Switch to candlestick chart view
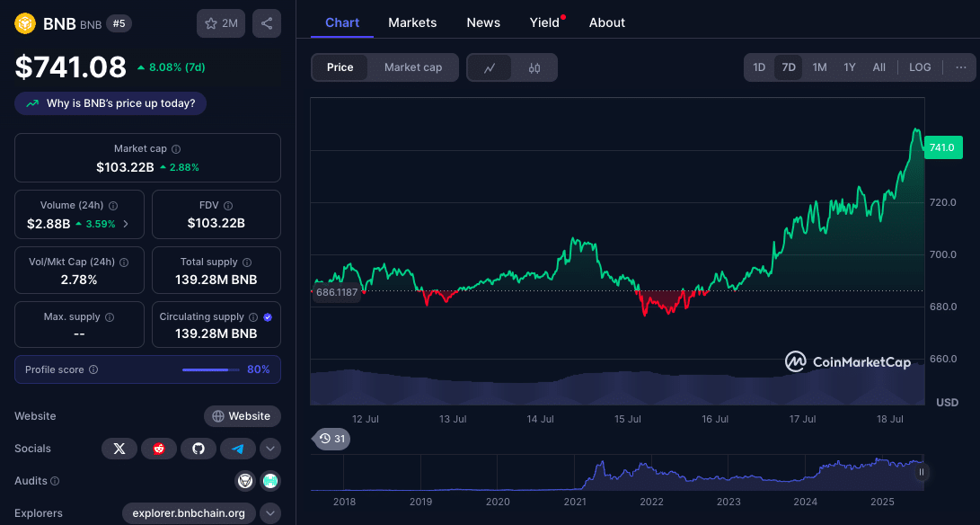 [534, 67]
